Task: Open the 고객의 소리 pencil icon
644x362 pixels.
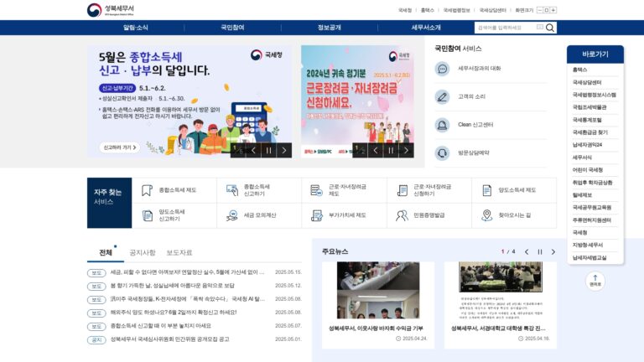Action: point(443,97)
